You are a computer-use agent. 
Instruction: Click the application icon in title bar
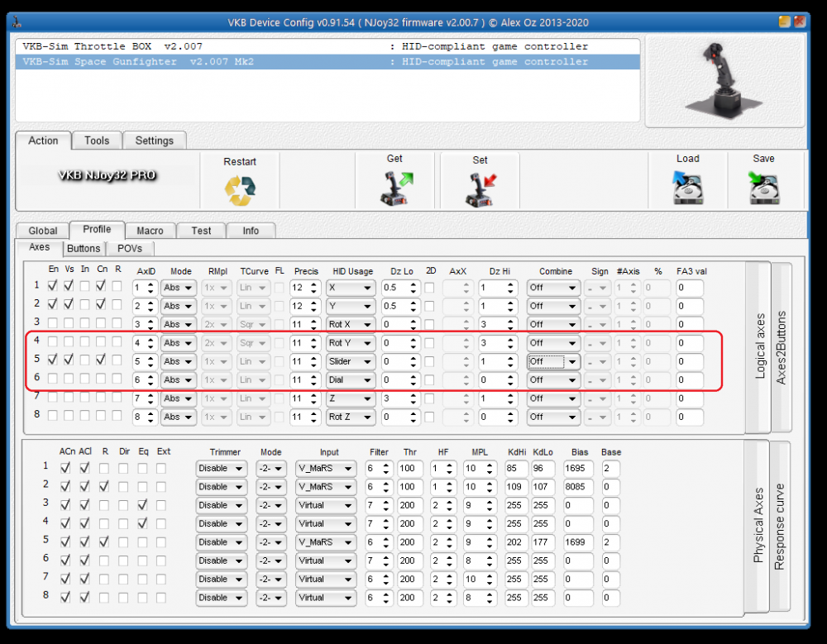(x=17, y=22)
